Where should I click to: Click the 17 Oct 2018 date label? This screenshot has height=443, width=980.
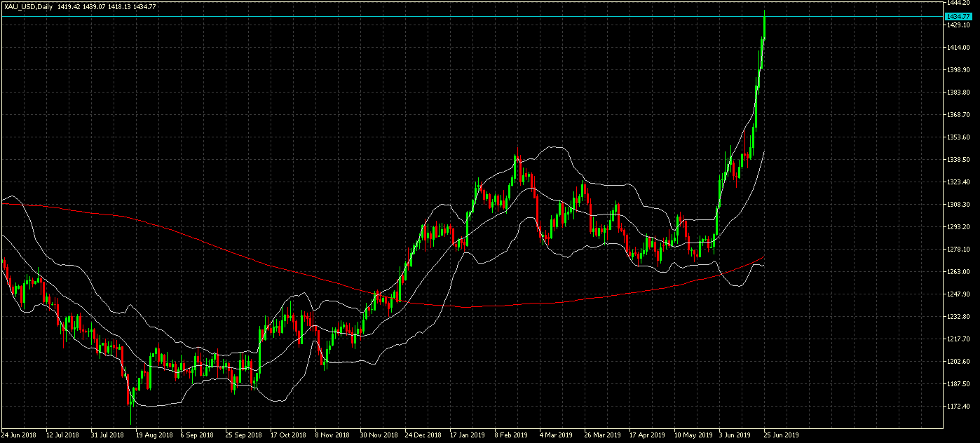(288, 435)
